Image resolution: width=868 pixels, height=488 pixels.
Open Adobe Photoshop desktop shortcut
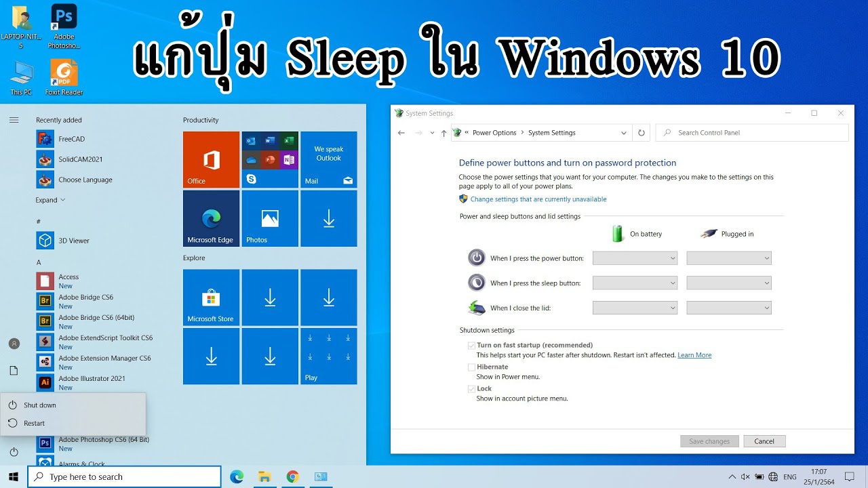tap(64, 26)
